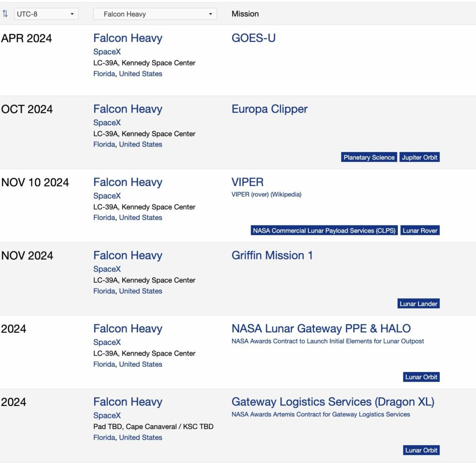This screenshot has height=463, width=476.
Task: Click the Planetary Science tag
Action: tap(369, 158)
